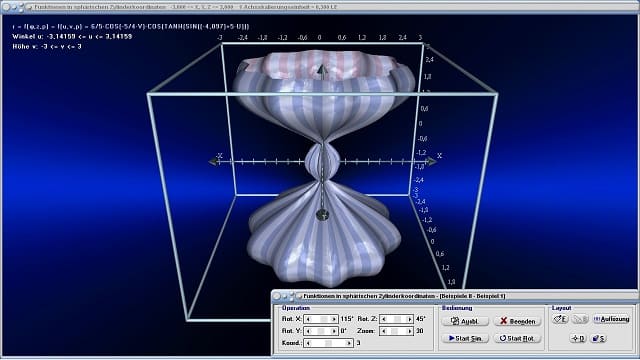The image size is (640, 360).
Task: Decrease Rot. X with left arrow
Action: (x=309, y=319)
